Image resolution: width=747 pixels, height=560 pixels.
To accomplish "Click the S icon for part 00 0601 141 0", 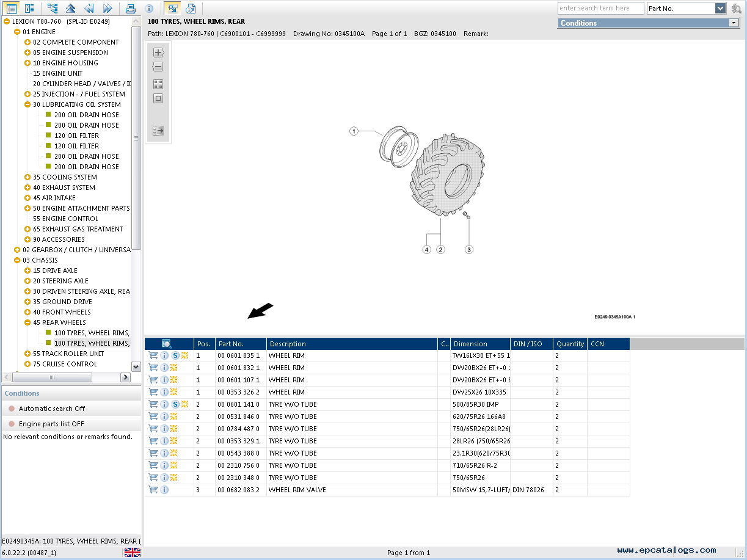I will (x=175, y=404).
